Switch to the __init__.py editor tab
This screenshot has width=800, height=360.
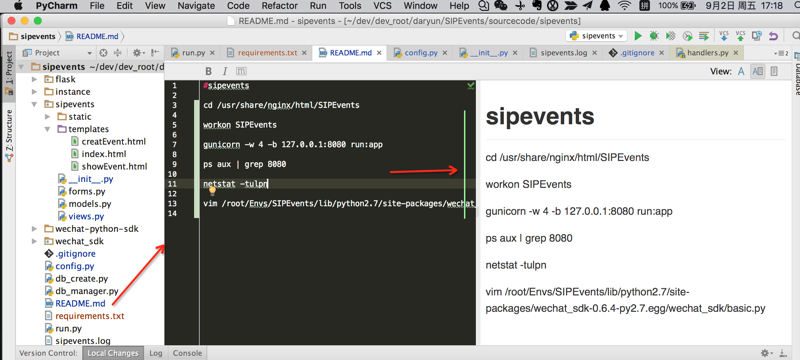488,53
